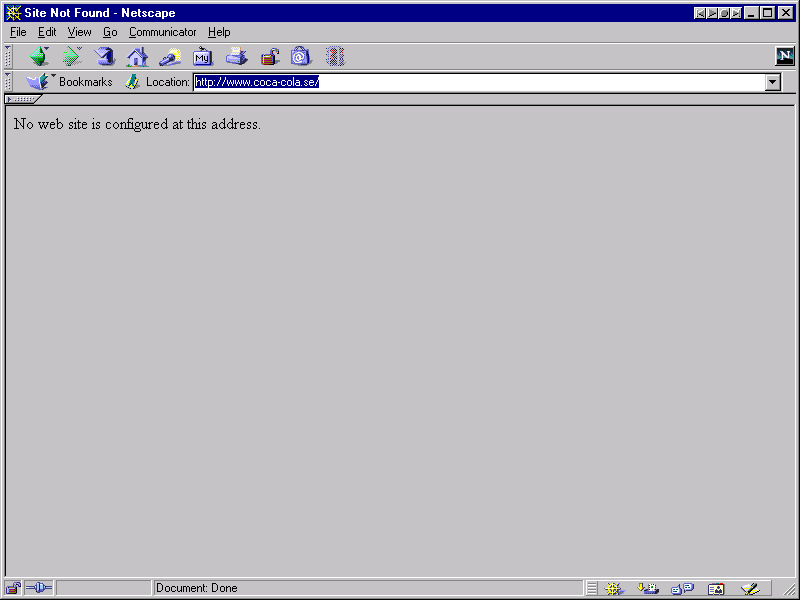The image size is (800, 600).
Task: Stop loading with the traffic light icon
Action: point(335,56)
